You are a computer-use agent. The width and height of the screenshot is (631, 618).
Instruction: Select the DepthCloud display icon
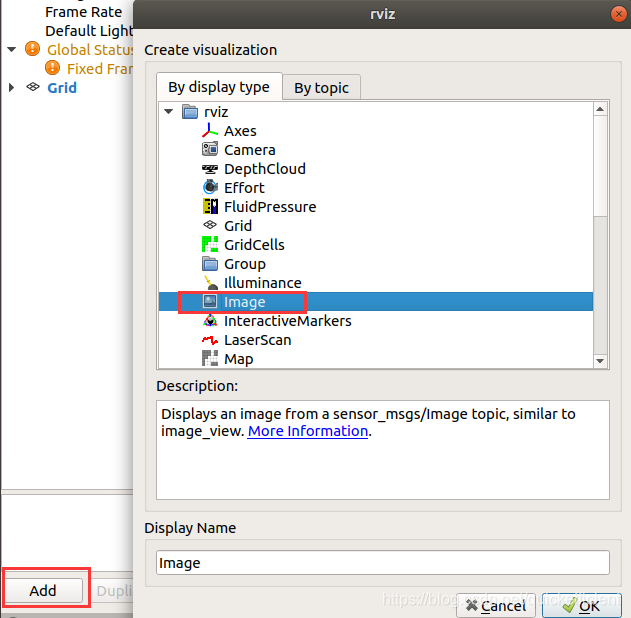tap(210, 169)
